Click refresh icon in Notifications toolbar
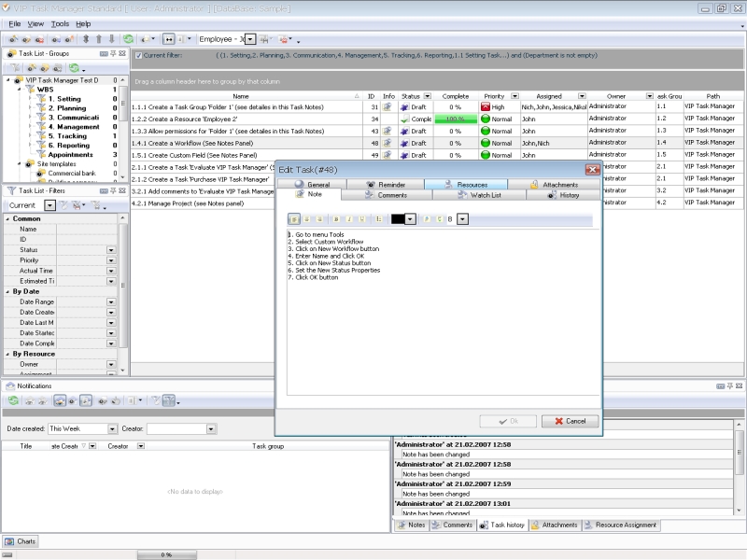Viewport: 747px width, 560px height. pyautogui.click(x=13, y=400)
